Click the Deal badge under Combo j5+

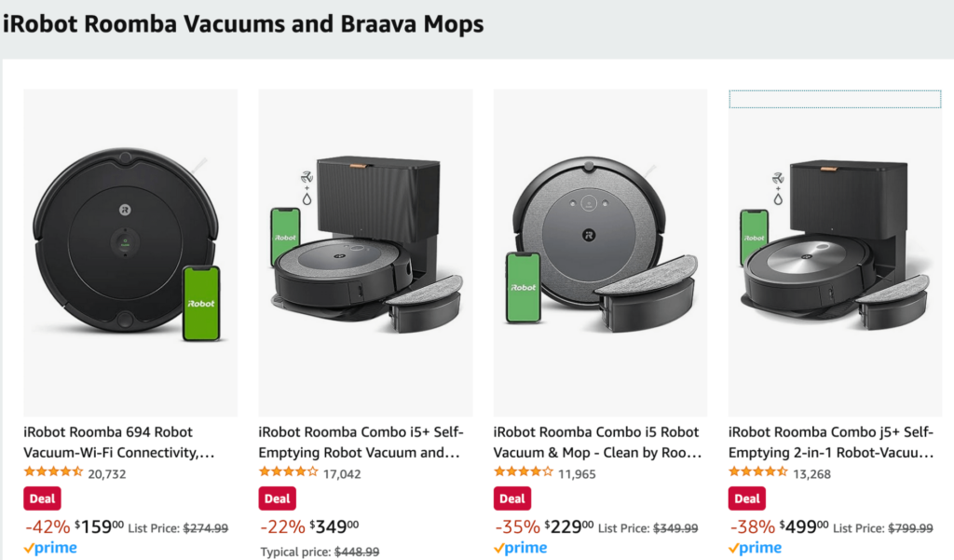(x=746, y=499)
